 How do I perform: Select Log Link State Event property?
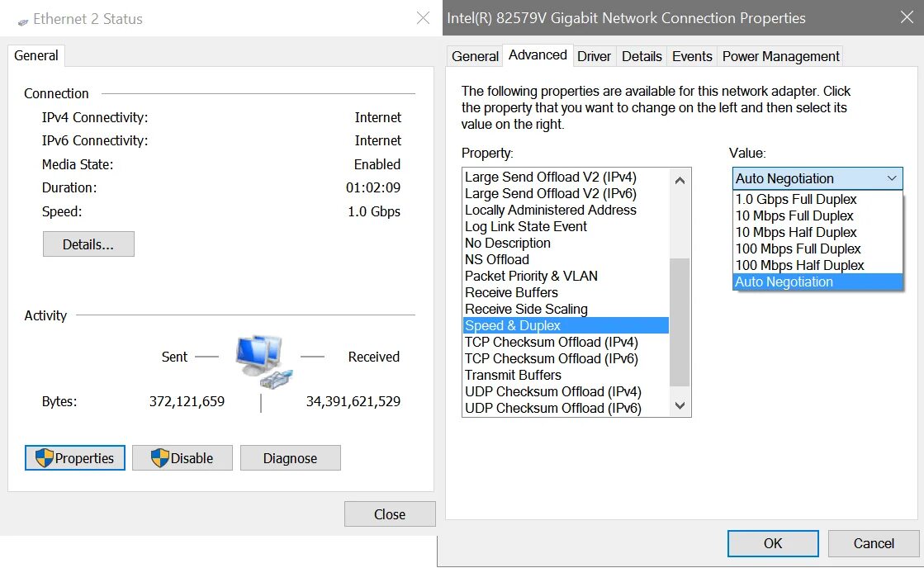click(566, 226)
